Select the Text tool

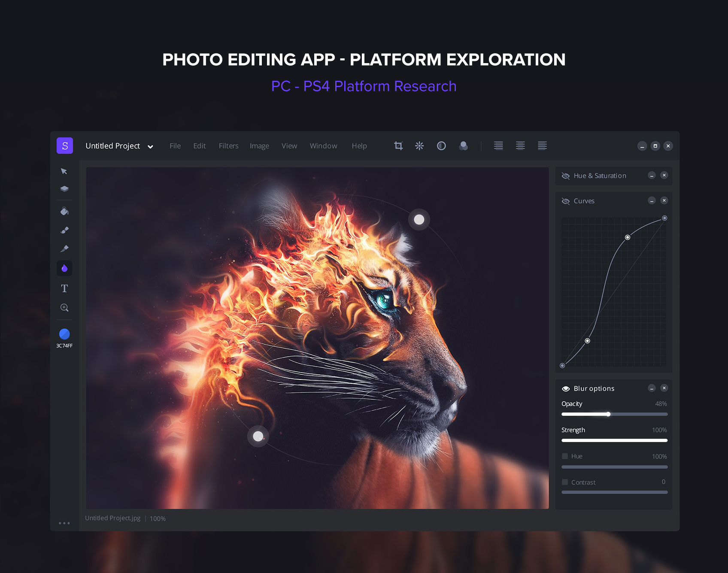pyautogui.click(x=64, y=288)
